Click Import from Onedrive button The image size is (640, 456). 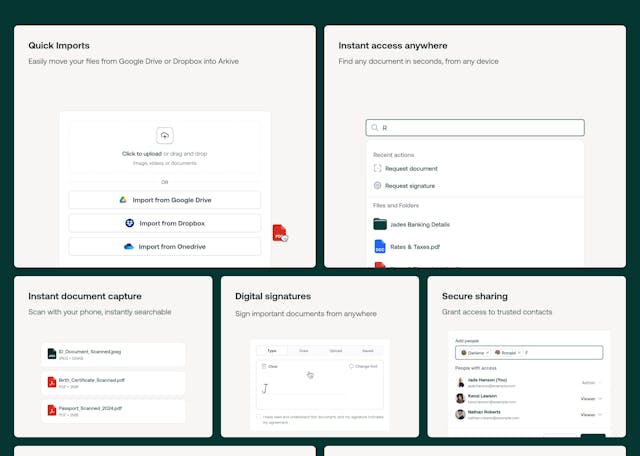pos(164,247)
